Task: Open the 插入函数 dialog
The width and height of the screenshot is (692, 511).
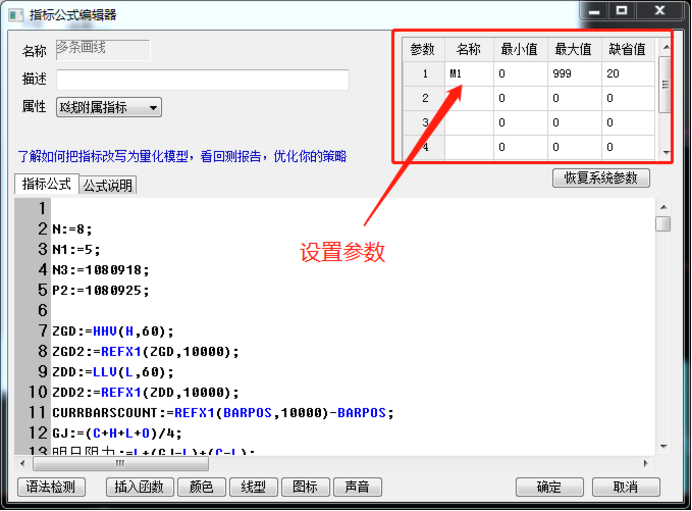Action: click(x=138, y=487)
